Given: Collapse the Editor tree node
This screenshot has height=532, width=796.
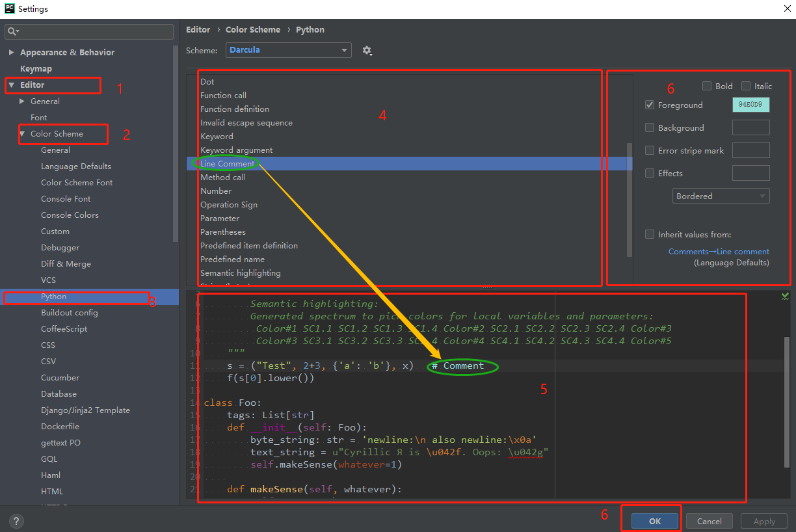Looking at the screenshot, I should [x=11, y=85].
